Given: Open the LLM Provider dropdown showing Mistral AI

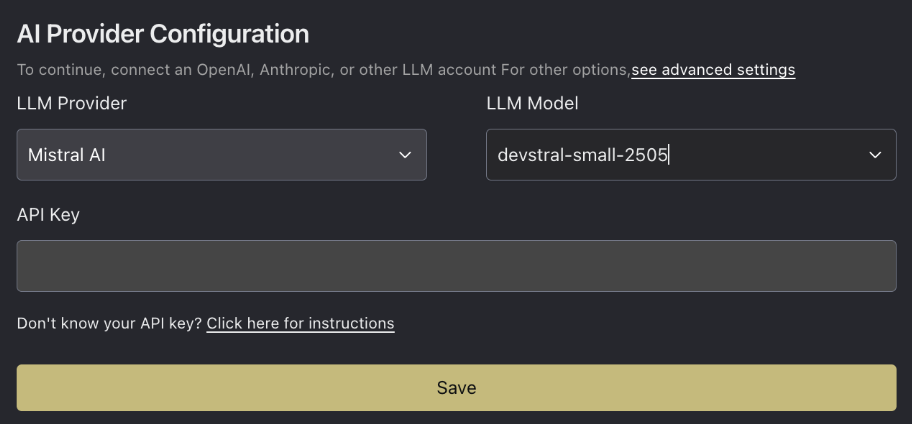Looking at the screenshot, I should [x=221, y=155].
